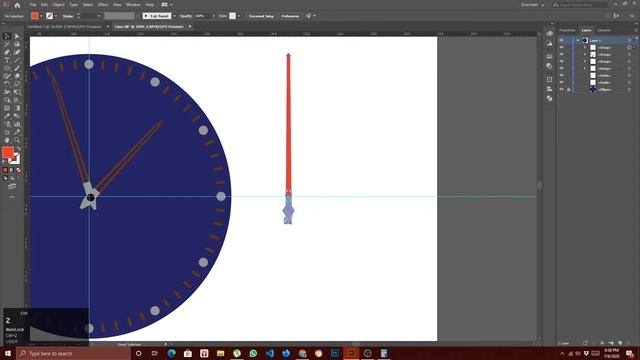Screen dimensions: 640x360
Task: Open stroke weight dropdown
Action: (99, 16)
